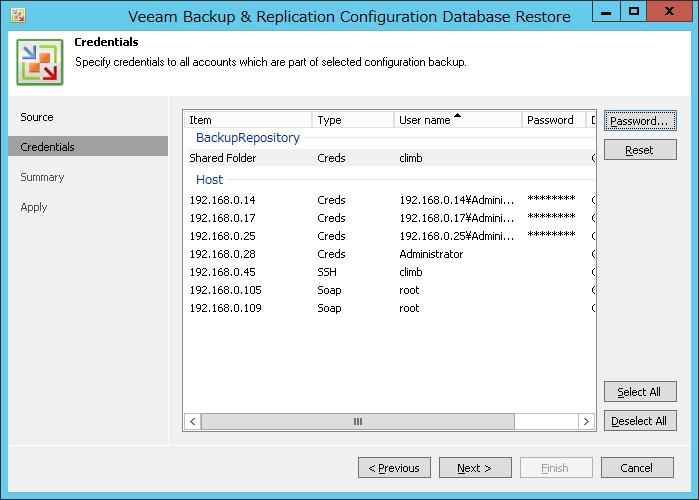Click password asterisks for 192.168.0.17
Screen dimensions: 699x500
pyautogui.click(x=551, y=217)
